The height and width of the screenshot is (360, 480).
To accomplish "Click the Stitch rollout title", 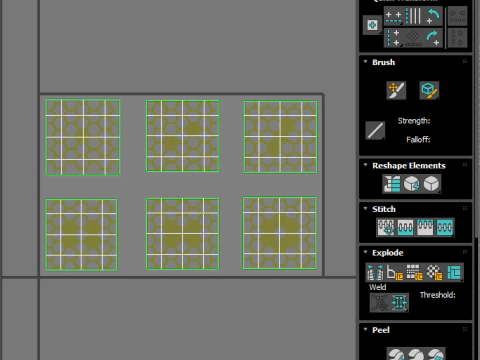I will coord(384,209).
